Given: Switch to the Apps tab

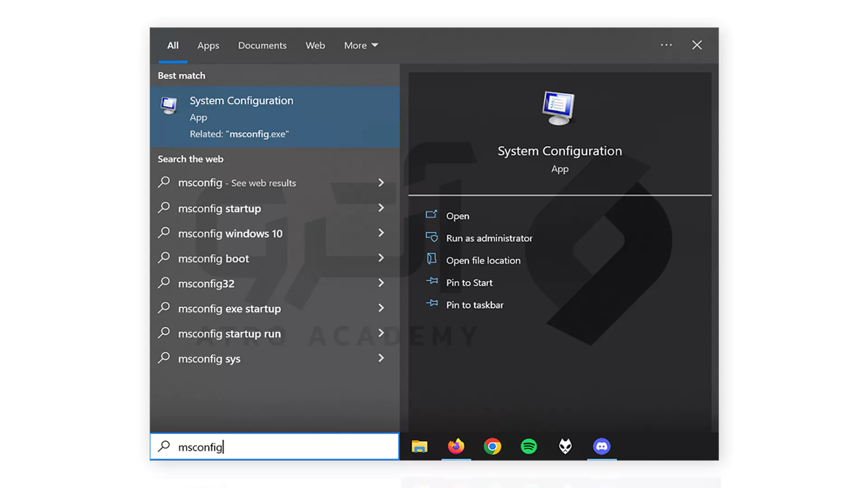Looking at the screenshot, I should pos(208,46).
